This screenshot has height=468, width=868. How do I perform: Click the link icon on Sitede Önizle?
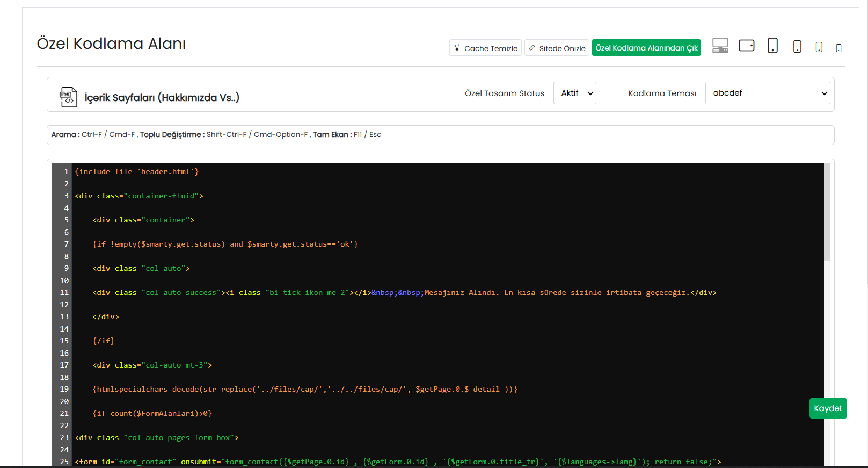point(532,48)
